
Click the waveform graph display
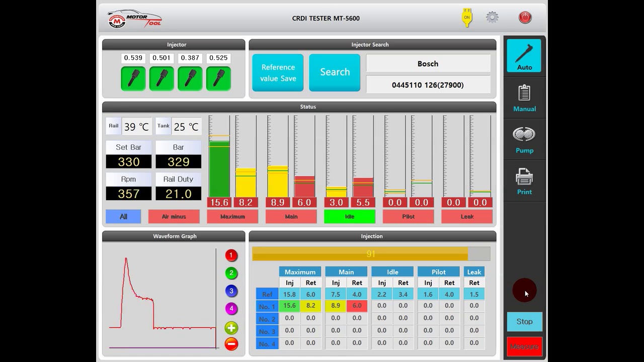163,299
